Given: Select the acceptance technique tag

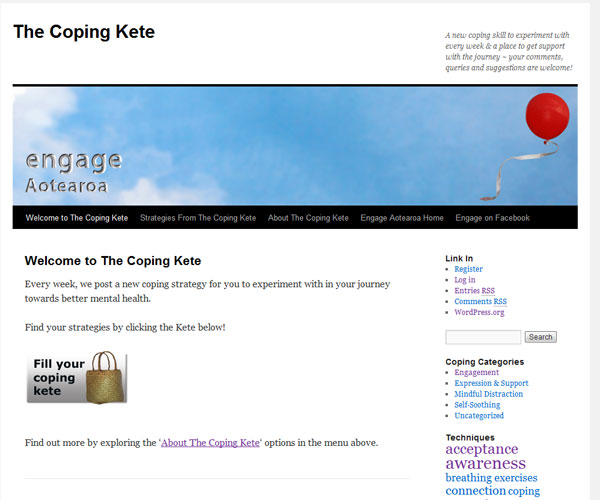Looking at the screenshot, I should click(482, 449).
